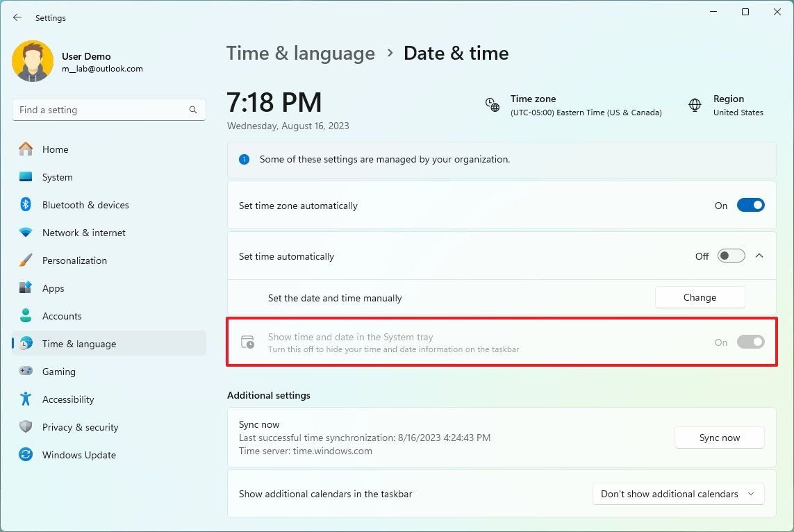The height and width of the screenshot is (532, 794).
Task: Click the Personalization paintbrush icon
Action: 25,260
